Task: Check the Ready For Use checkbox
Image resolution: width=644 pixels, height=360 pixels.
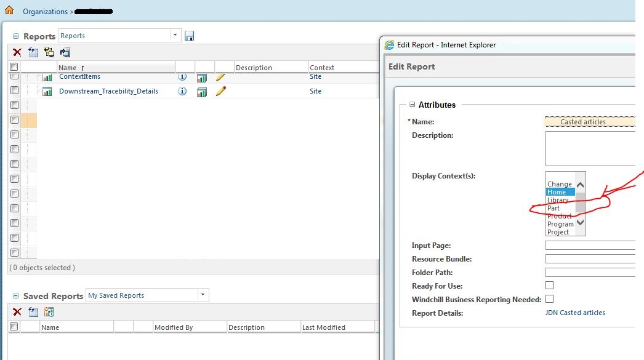Action: (550, 286)
